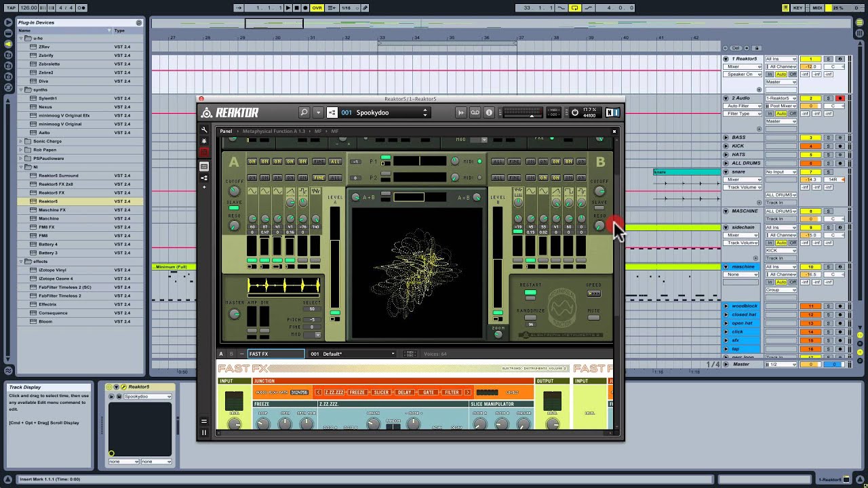Click Reaktor recorder tape icon
Viewport: 868px width, 488px height.
point(475,113)
